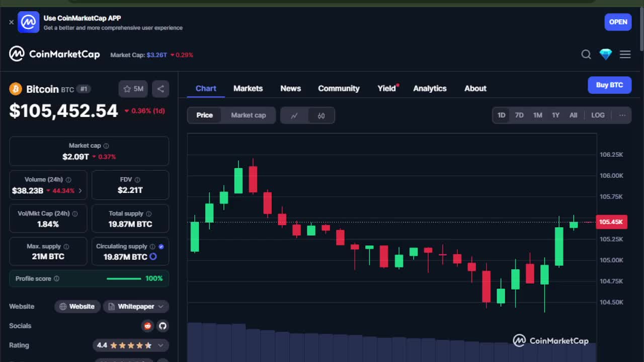Viewport: 644px width, 362px height.
Task: Select the 1M time range
Action: click(537, 115)
